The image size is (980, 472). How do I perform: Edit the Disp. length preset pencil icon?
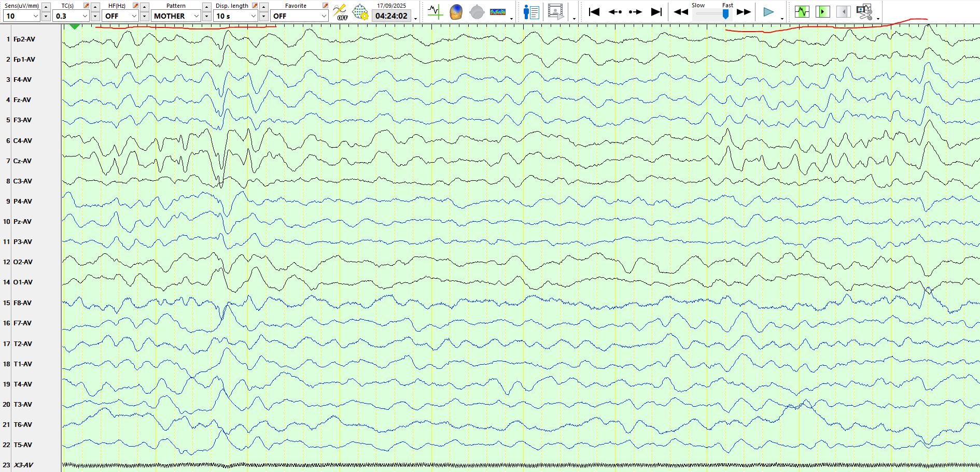click(x=255, y=6)
